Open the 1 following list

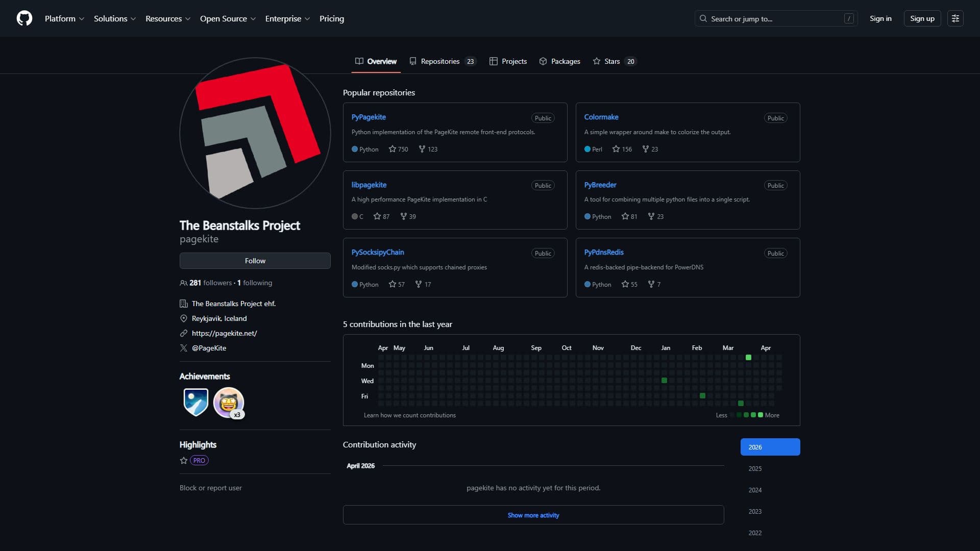point(255,283)
